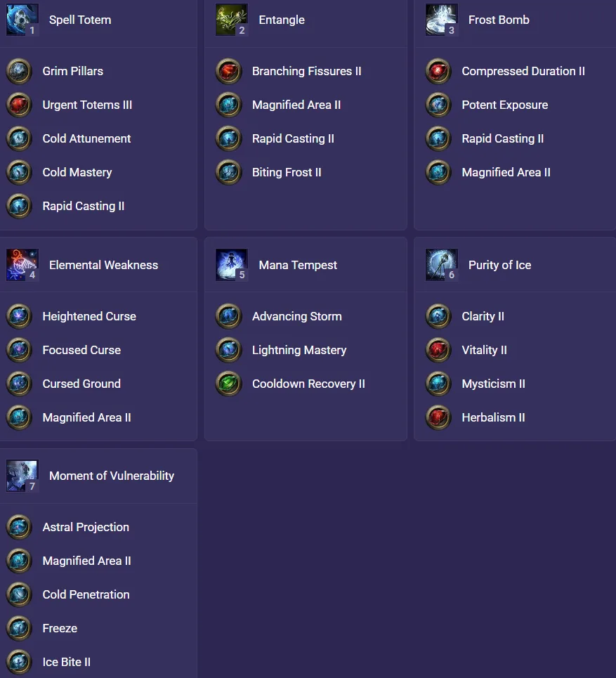Viewport: 616px width, 678px height.
Task: Select the Grim Pillars support gem icon
Action: point(19,72)
